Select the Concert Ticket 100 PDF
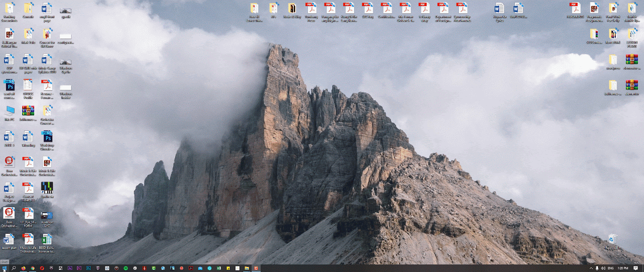Viewport: 644px width, 272px height. 28,192
